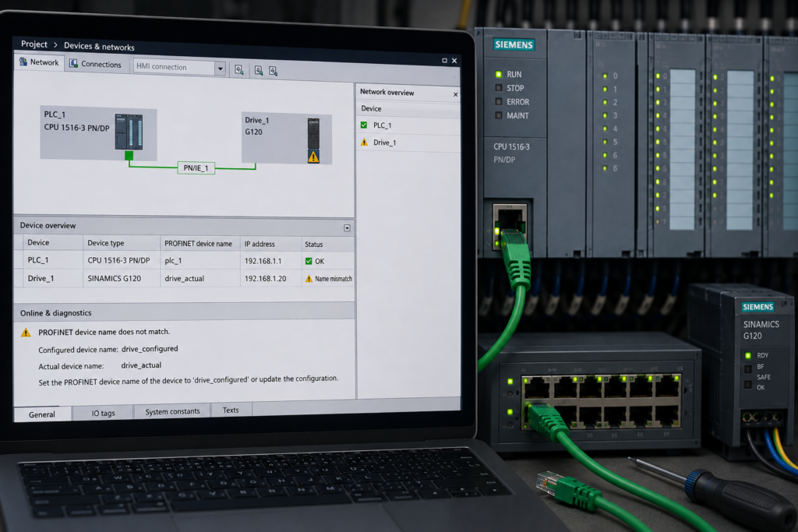798x532 pixels.
Task: Open the IO tags tab
Action: (104, 413)
